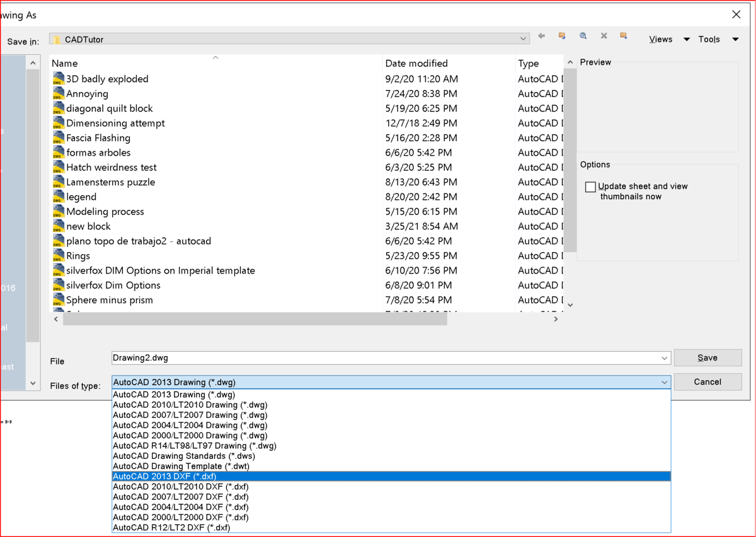Click the Cancel button

[707, 381]
